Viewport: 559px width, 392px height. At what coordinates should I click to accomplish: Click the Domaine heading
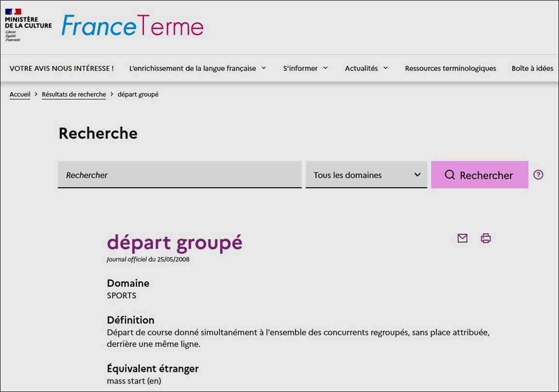(x=128, y=283)
